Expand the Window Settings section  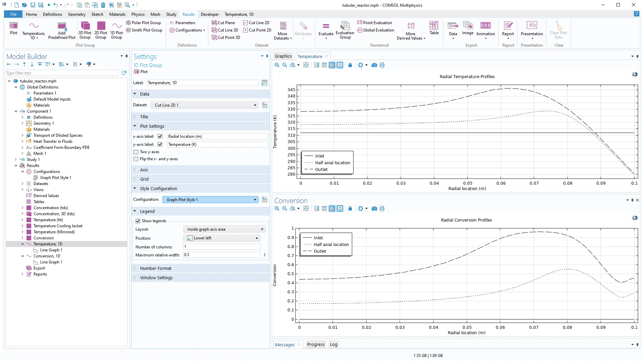coord(156,278)
